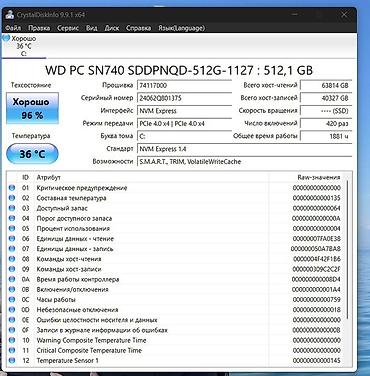Screen dimensions: 370x376
Task: Click status icon for Время работы контроллера
Action: (x=12, y=279)
